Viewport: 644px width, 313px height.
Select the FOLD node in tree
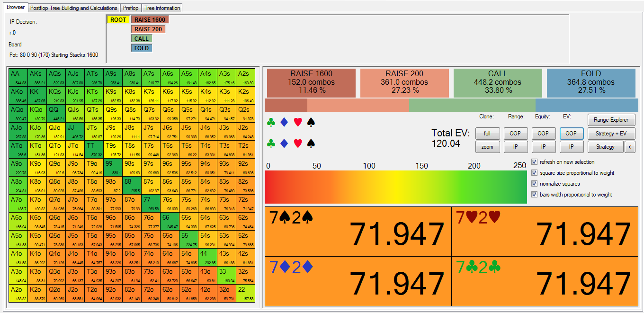(x=142, y=48)
